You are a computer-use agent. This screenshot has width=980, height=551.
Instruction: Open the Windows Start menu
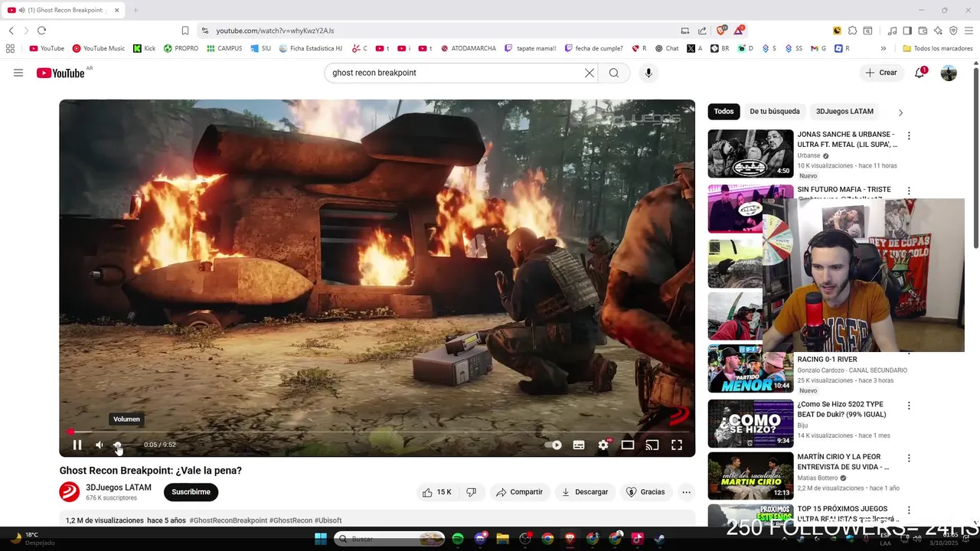(x=321, y=539)
